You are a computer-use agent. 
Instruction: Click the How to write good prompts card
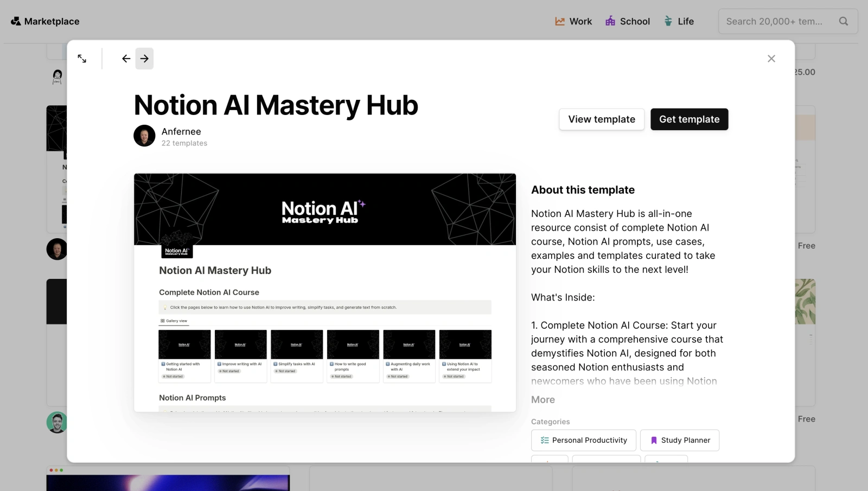353,355
